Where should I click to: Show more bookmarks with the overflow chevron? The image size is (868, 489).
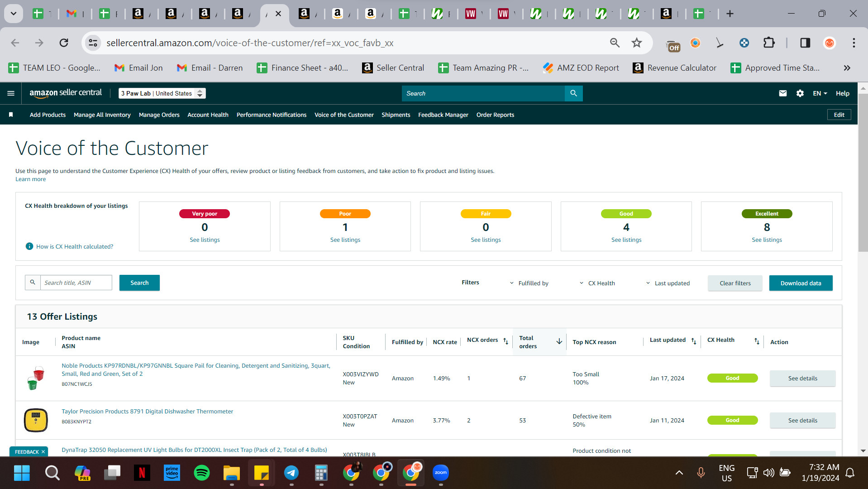coord(847,68)
